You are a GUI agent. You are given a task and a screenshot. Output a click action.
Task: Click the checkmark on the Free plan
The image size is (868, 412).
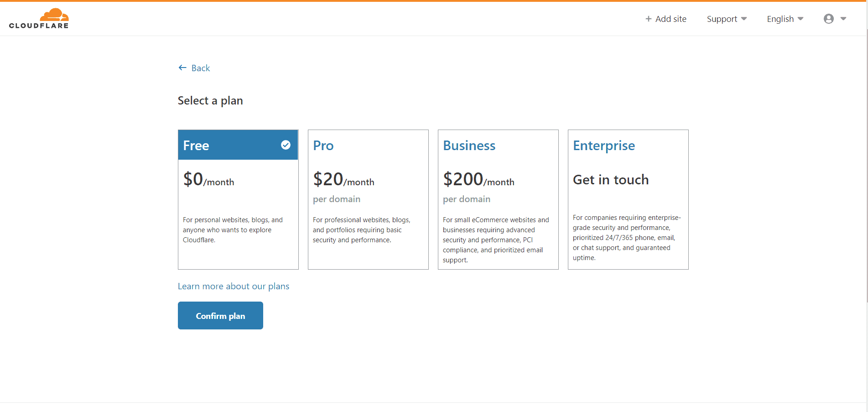(286, 145)
